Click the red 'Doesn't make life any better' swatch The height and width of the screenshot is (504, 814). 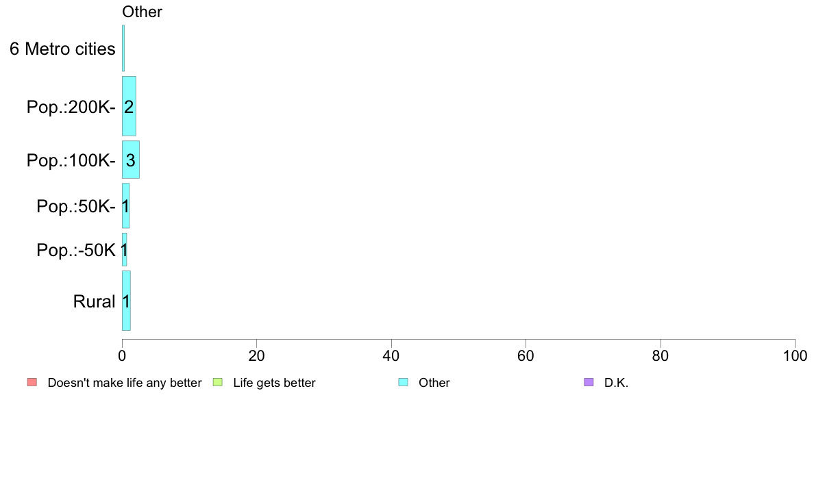32,383
